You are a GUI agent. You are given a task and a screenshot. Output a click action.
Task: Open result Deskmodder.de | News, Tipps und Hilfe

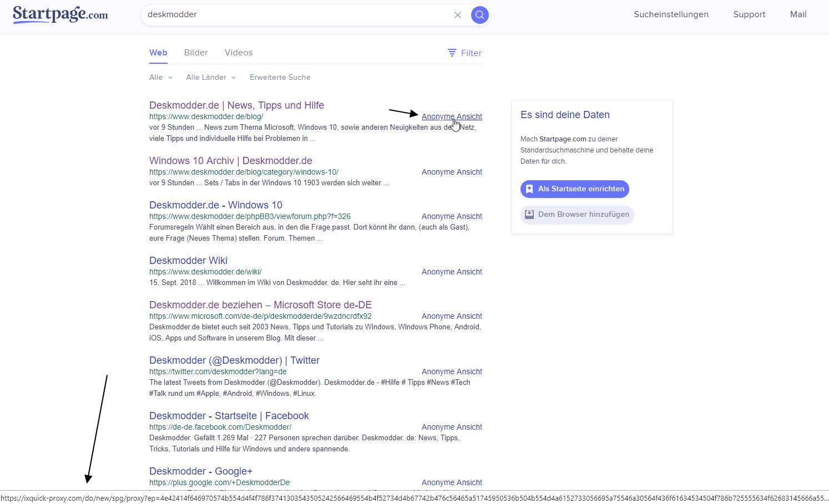coord(236,105)
